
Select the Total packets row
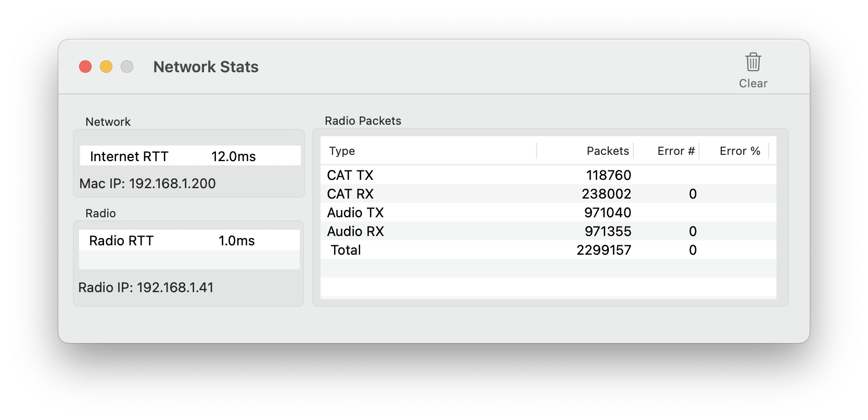coord(548,250)
